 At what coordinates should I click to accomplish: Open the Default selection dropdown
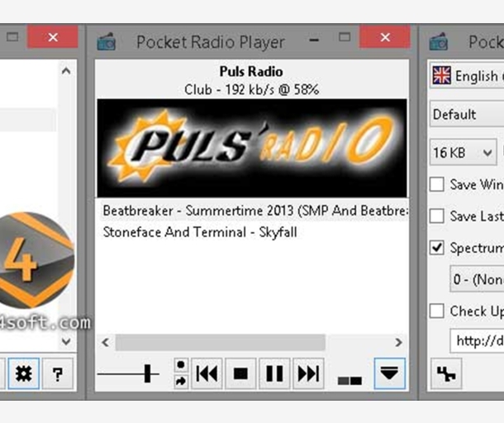coord(467,114)
